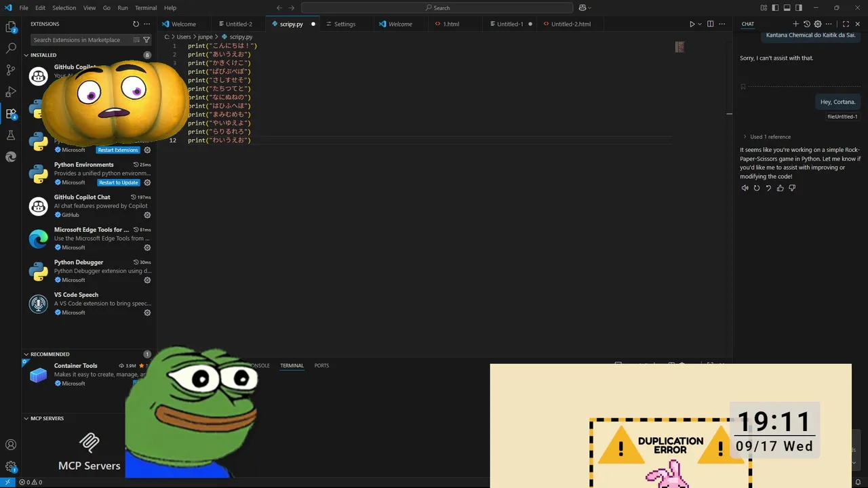Image resolution: width=868 pixels, height=488 pixels.
Task: Switch to the Untitled-2 editor tab
Action: (239, 24)
